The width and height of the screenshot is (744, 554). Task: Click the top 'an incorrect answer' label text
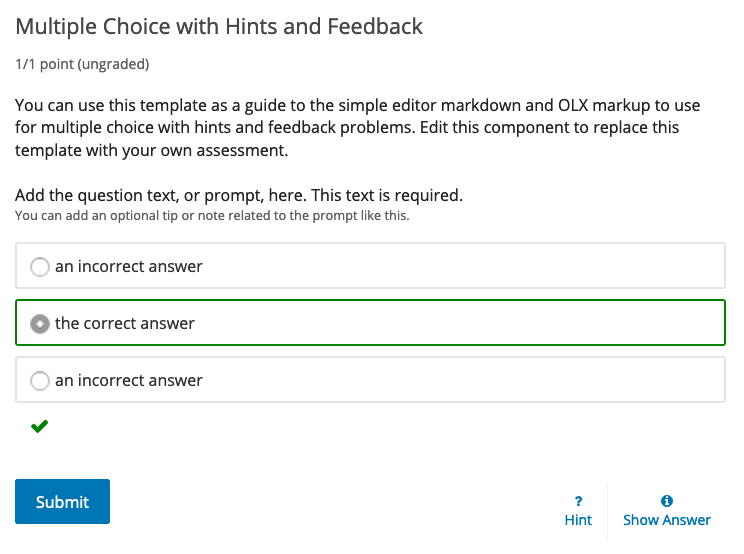coord(128,267)
